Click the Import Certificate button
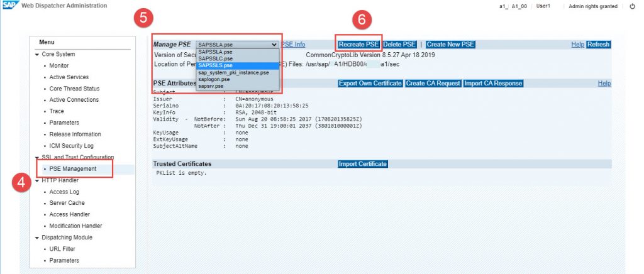 tap(363, 163)
